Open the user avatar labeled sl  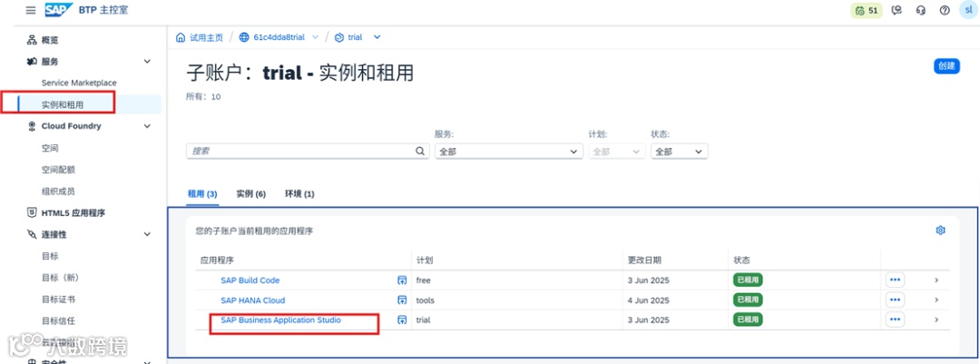click(967, 11)
